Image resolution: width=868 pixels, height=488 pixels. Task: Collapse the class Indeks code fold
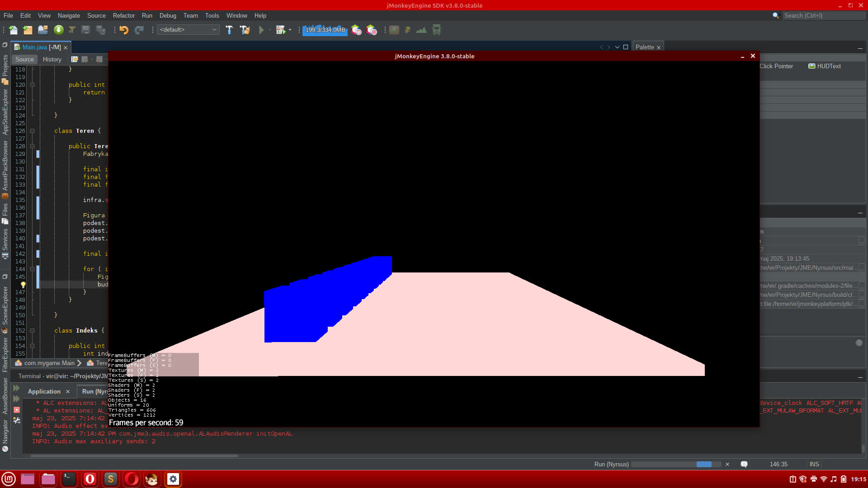(32, 331)
